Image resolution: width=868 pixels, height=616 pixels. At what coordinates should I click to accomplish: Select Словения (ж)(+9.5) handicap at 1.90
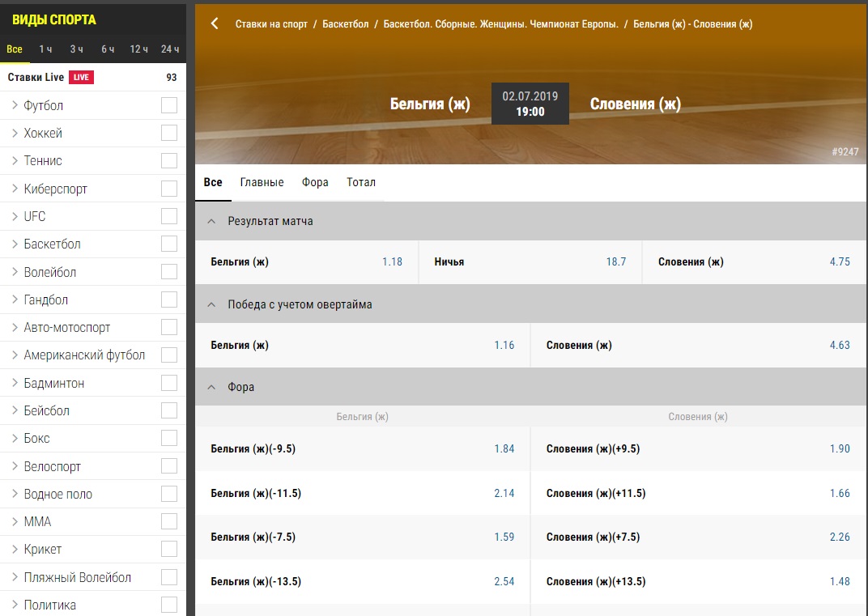pos(698,448)
